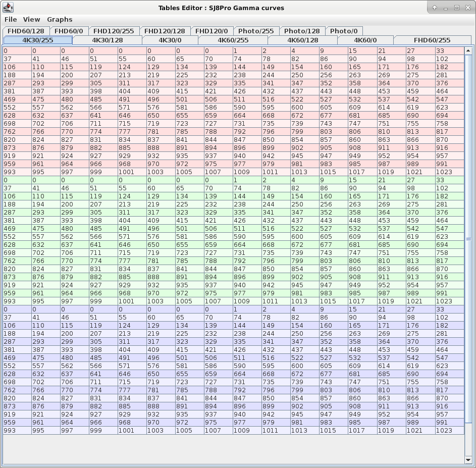Image resolution: width=476 pixels, height=468 pixels.
Task: Click the Java application icon in title bar
Action: tap(8, 8)
